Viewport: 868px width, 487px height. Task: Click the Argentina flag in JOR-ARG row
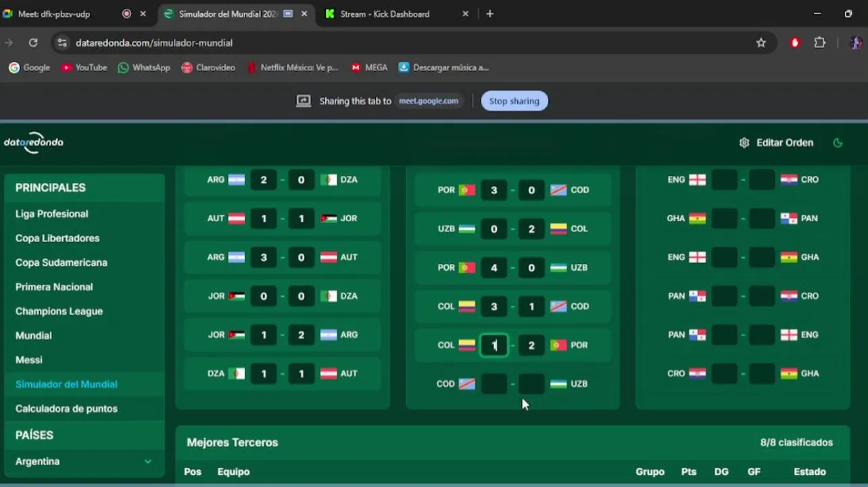click(329, 334)
